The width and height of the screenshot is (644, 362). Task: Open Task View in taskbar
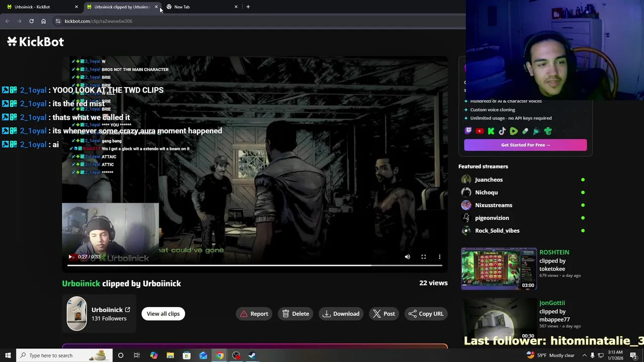pos(137,355)
